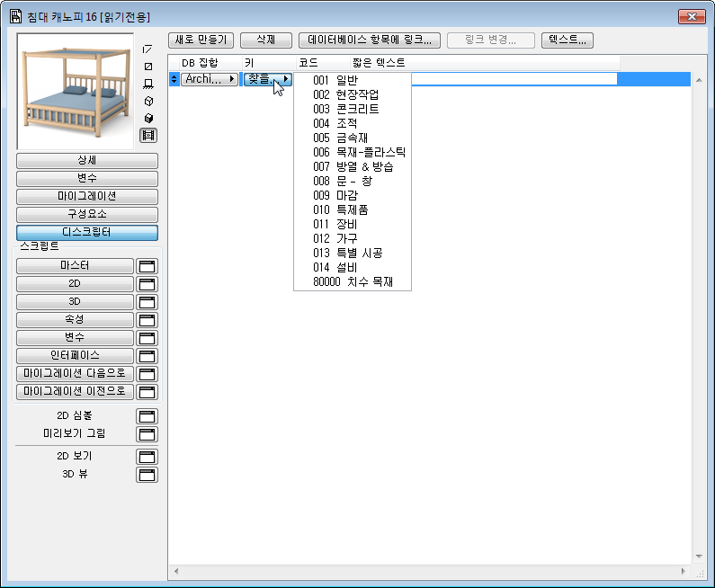Open 3D 뷰 in separate window icon
Screen dimensions: 715x588
(147, 475)
